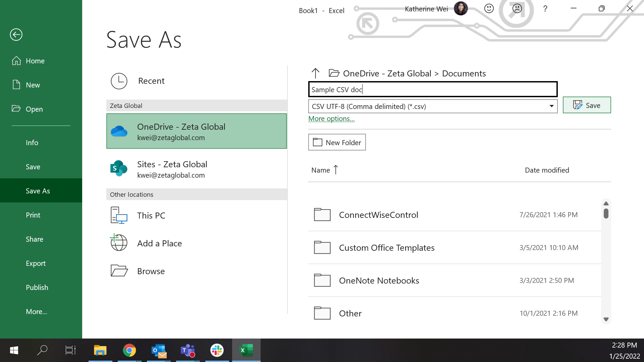The image size is (644, 362).
Task: Click the file name text field
Action: pyautogui.click(x=433, y=89)
